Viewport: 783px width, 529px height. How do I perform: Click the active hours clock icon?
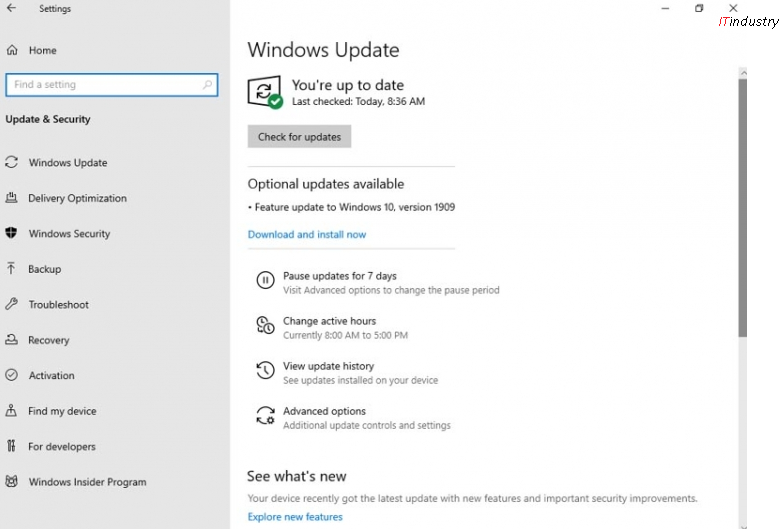point(265,325)
